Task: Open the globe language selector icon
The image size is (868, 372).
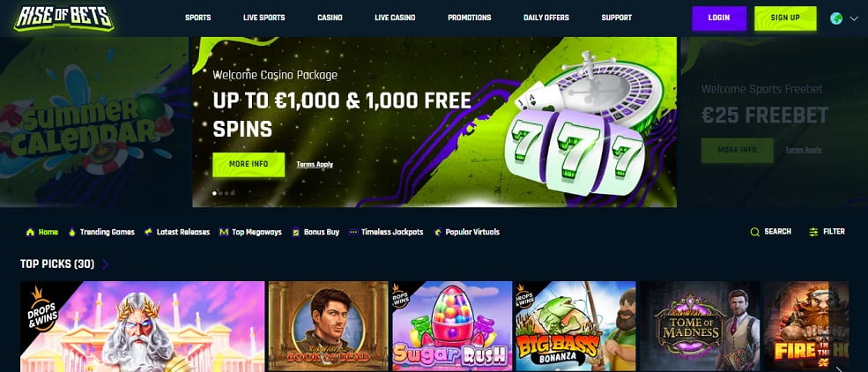Action: pyautogui.click(x=836, y=19)
